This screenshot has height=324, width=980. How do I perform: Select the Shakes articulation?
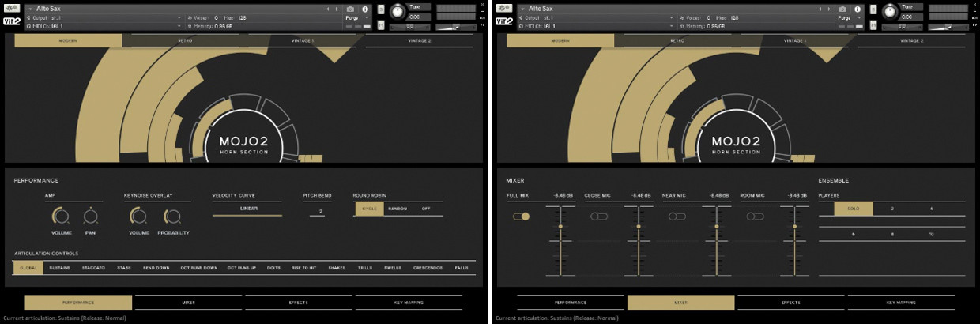pos(337,268)
